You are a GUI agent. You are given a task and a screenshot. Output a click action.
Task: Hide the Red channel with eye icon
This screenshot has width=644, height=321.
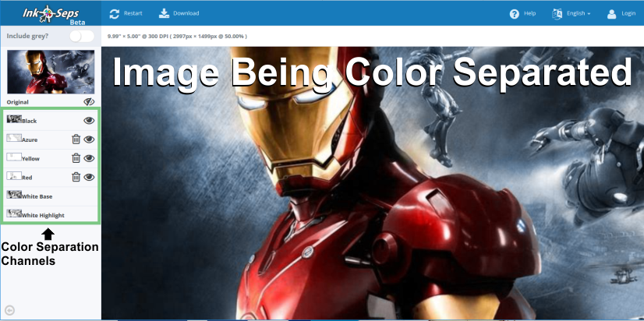tap(89, 177)
